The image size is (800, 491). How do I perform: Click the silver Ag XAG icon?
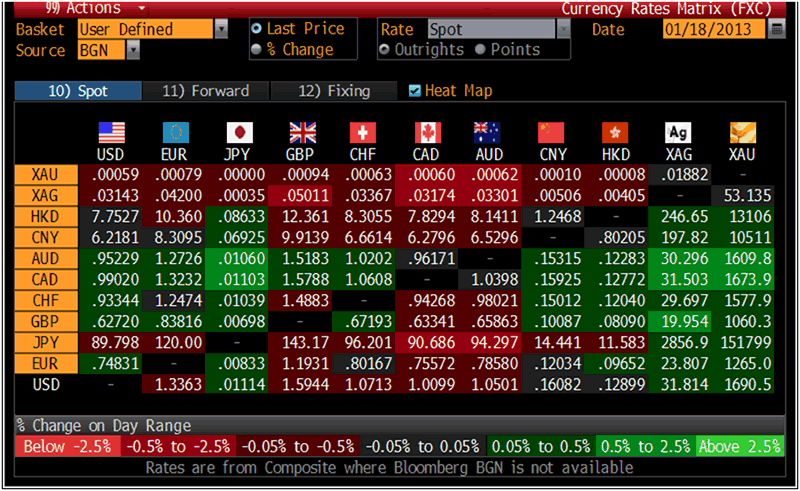pyautogui.click(x=679, y=133)
